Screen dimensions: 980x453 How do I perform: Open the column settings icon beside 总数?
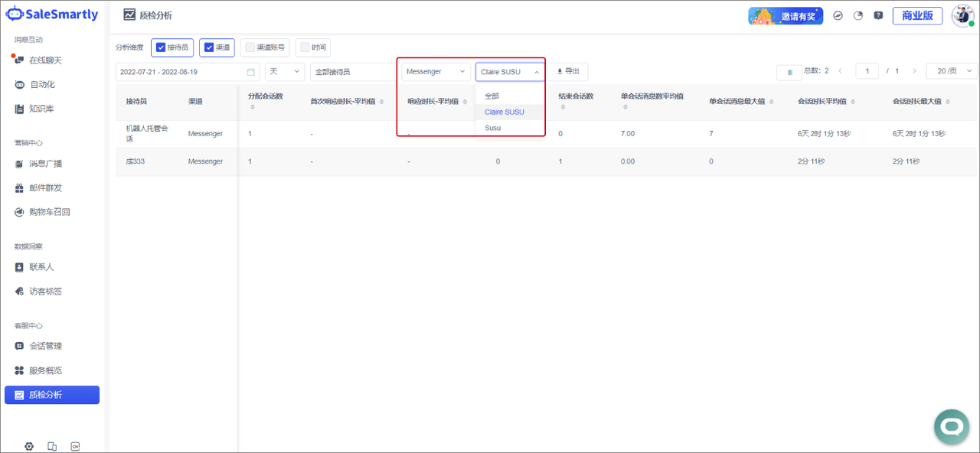[789, 72]
